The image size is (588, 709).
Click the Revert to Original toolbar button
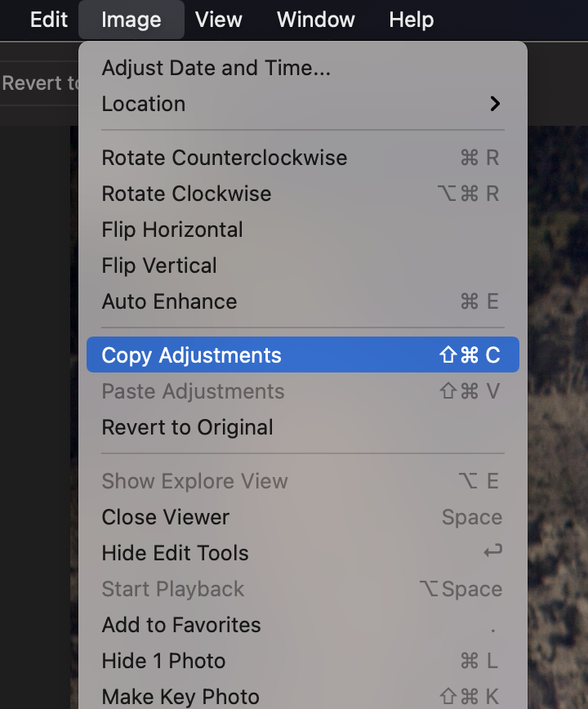(x=39, y=83)
